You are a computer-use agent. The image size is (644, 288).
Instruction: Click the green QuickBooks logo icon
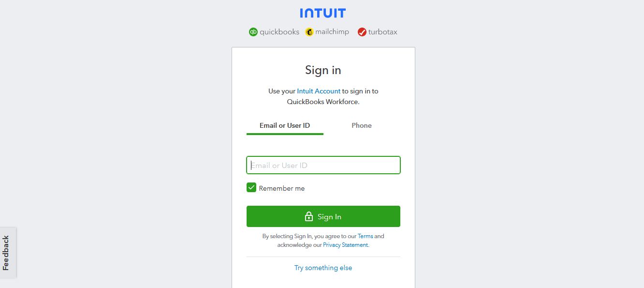coord(253,32)
